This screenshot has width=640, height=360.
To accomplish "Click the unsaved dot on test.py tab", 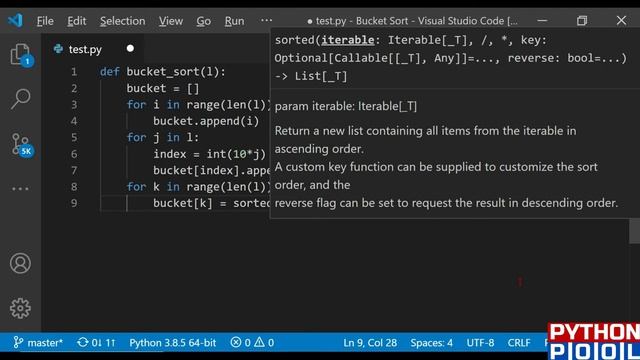I will pos(130,49).
